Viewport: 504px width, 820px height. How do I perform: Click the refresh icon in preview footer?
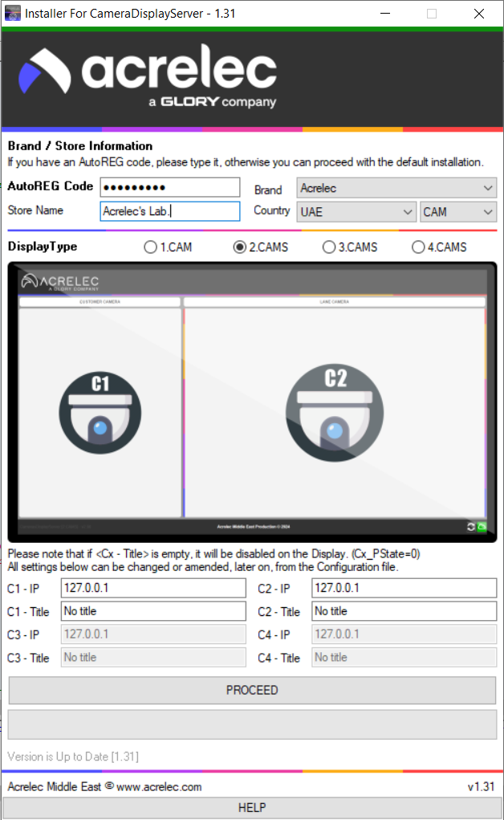click(470, 527)
